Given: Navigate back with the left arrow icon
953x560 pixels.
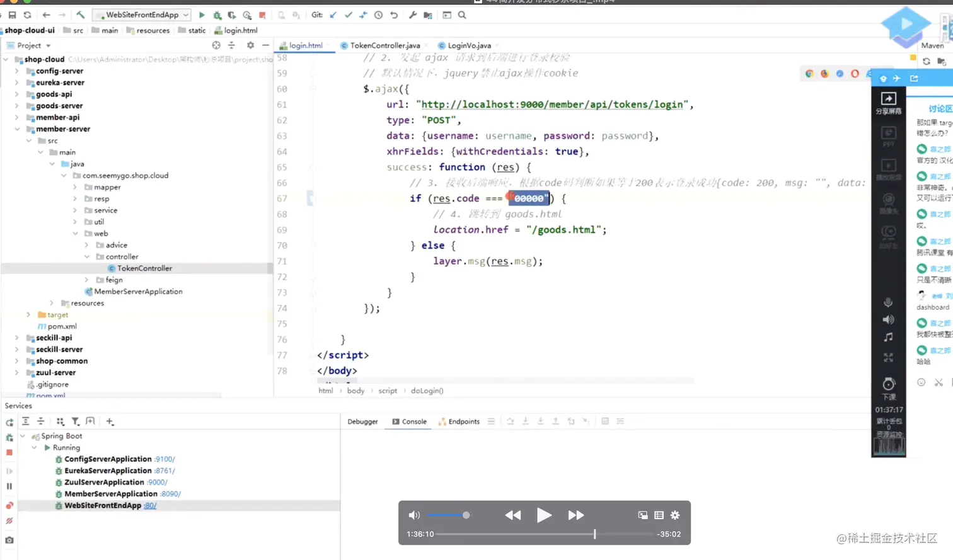Looking at the screenshot, I should 46,15.
